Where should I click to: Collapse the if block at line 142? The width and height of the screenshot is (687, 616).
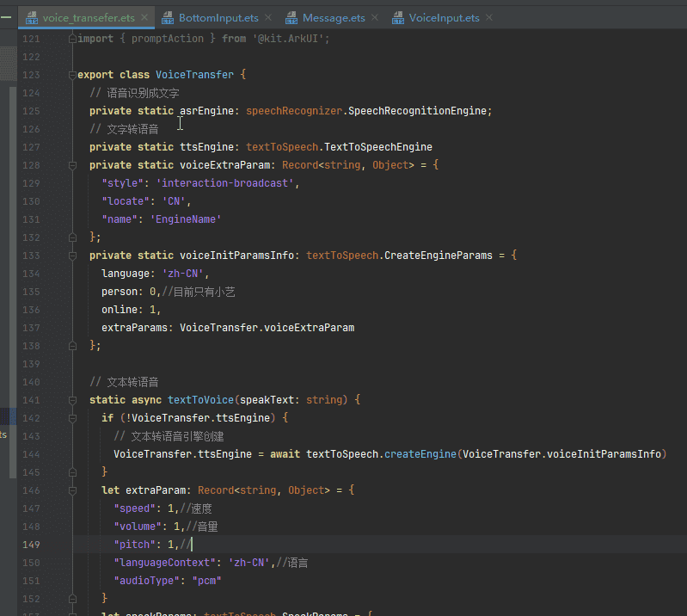(x=73, y=418)
